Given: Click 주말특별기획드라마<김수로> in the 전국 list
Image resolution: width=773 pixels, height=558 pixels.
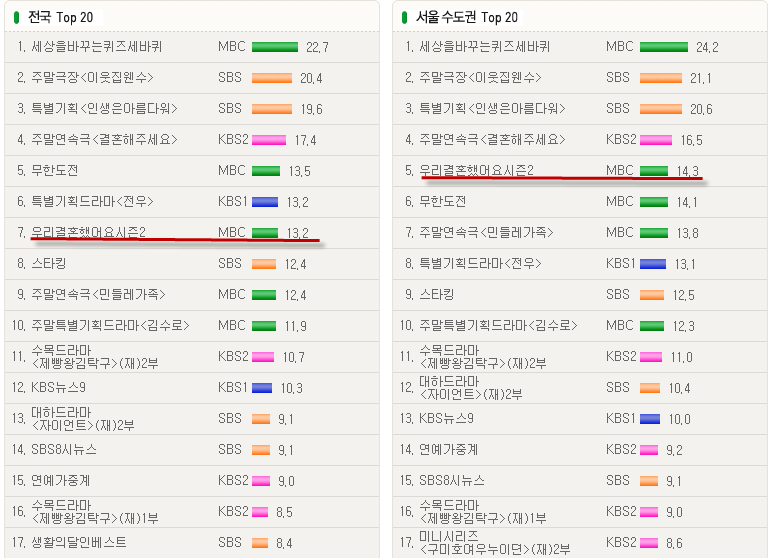Looking at the screenshot, I should click(x=110, y=326).
